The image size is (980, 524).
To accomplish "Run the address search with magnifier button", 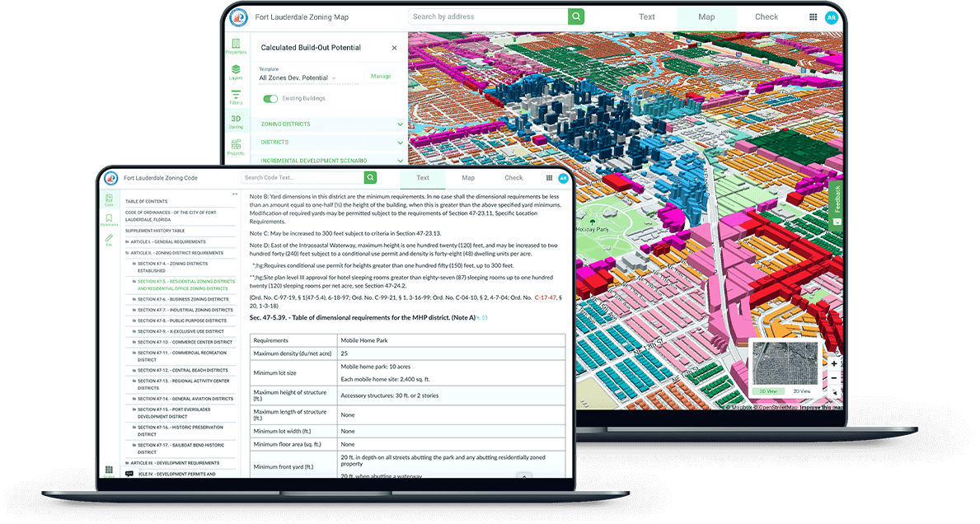I will click(575, 16).
